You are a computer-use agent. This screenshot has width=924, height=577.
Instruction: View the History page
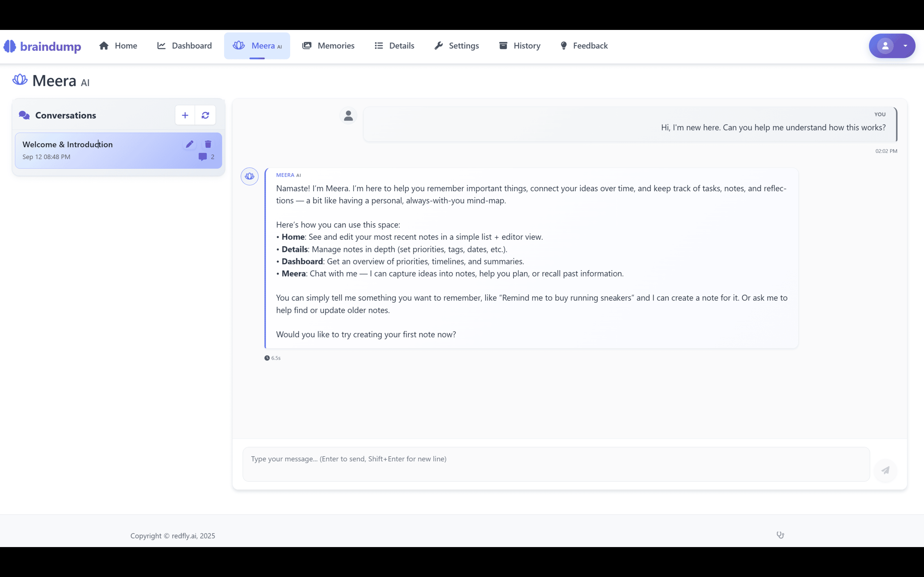pyautogui.click(x=520, y=46)
